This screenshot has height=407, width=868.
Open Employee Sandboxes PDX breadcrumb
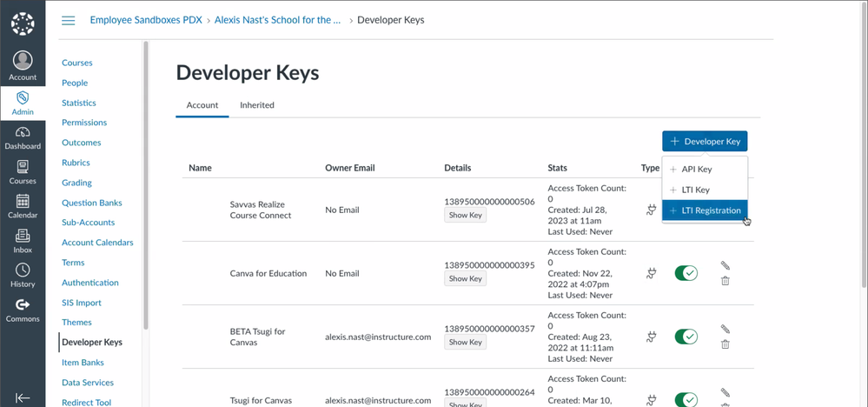point(146,20)
